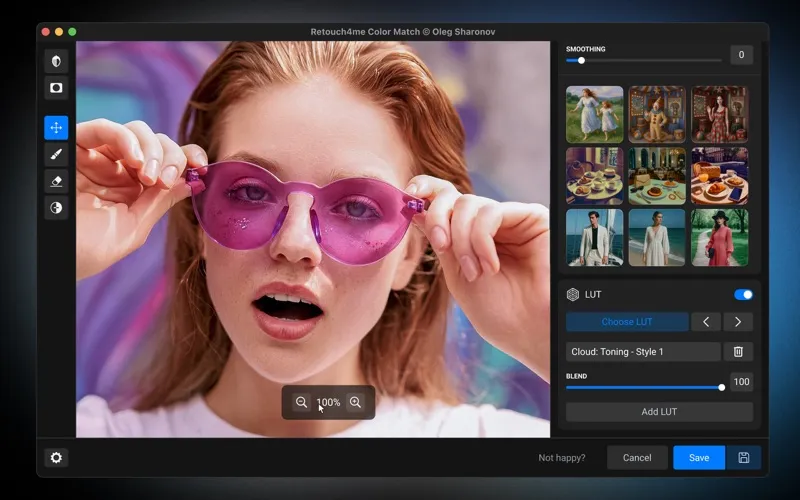Click the Blend slider track

[644, 387]
